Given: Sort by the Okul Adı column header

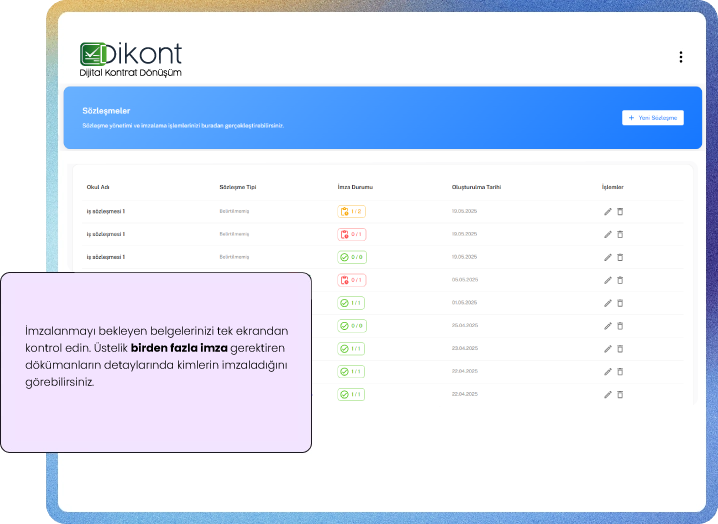Looking at the screenshot, I should click(98, 187).
